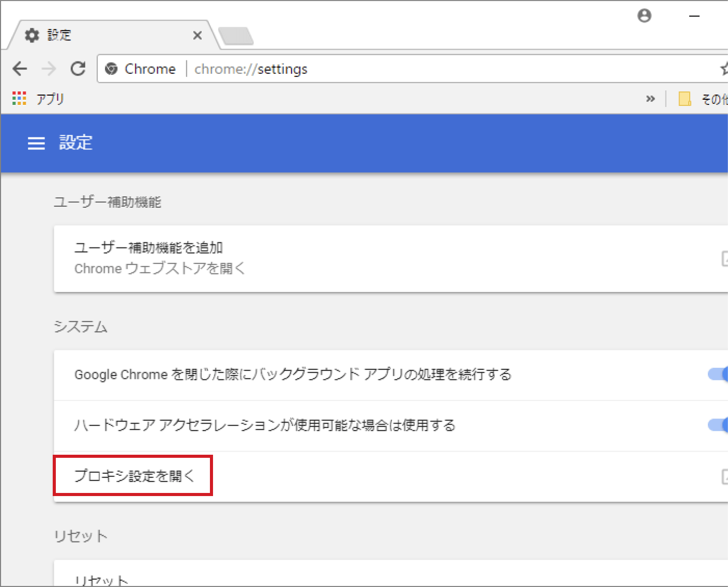Click the back navigation arrow
This screenshot has height=587, width=728.
pos(20,69)
